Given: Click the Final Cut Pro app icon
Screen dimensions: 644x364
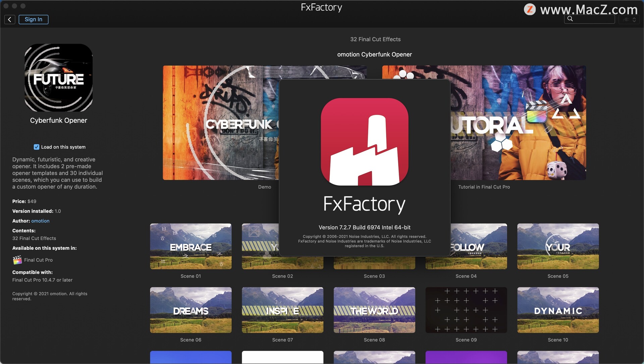Looking at the screenshot, I should pos(17,260).
